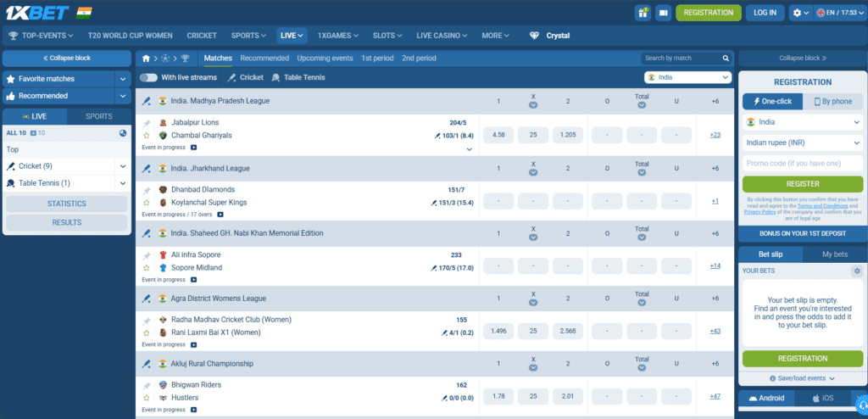Open LIVE CASINO menu
This screenshot has width=868, height=419.
click(x=442, y=36)
